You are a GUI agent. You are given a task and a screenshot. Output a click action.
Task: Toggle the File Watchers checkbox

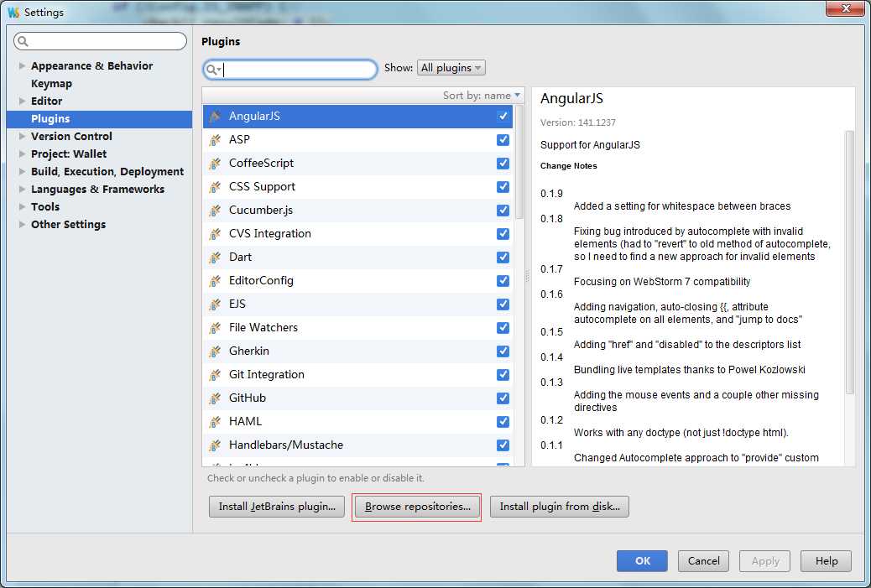503,328
